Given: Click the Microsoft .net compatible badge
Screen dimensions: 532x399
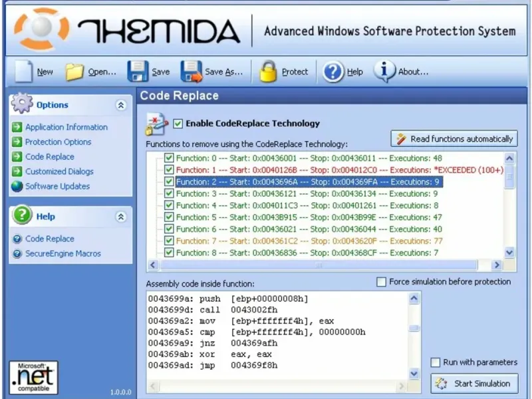Looking at the screenshot, I should tap(34, 377).
